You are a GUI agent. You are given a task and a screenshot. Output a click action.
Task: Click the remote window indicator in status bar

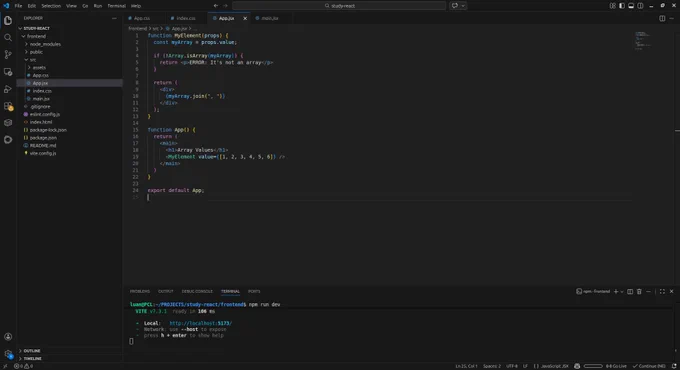(5, 366)
